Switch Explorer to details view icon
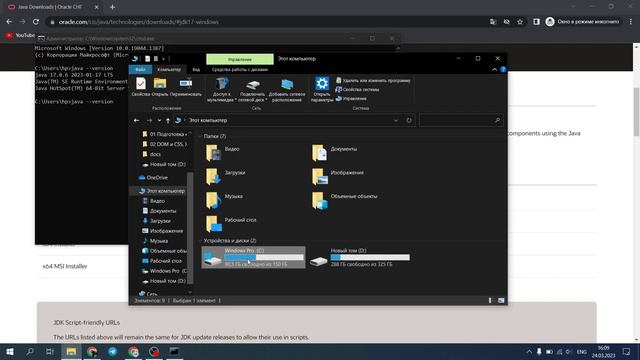This screenshot has height=360, width=640. 490,300
